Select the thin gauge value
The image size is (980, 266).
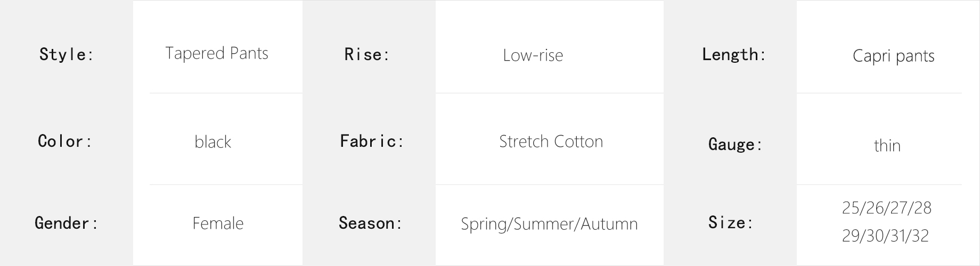pos(887,146)
